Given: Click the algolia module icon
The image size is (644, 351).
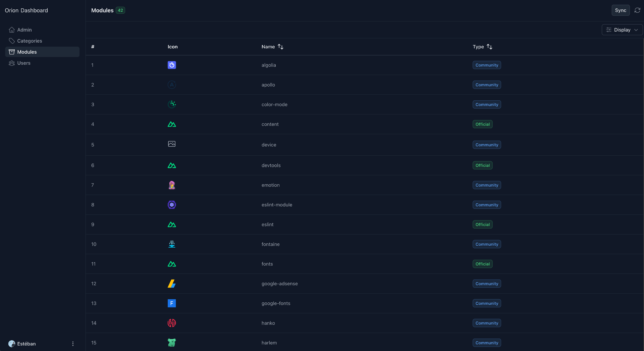Looking at the screenshot, I should [x=171, y=65].
